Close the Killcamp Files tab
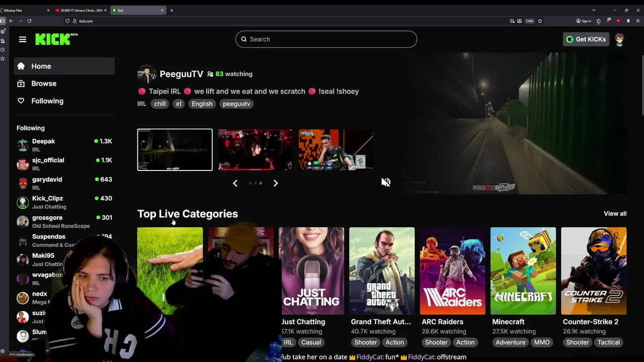The width and height of the screenshot is (644, 362). coord(48,10)
